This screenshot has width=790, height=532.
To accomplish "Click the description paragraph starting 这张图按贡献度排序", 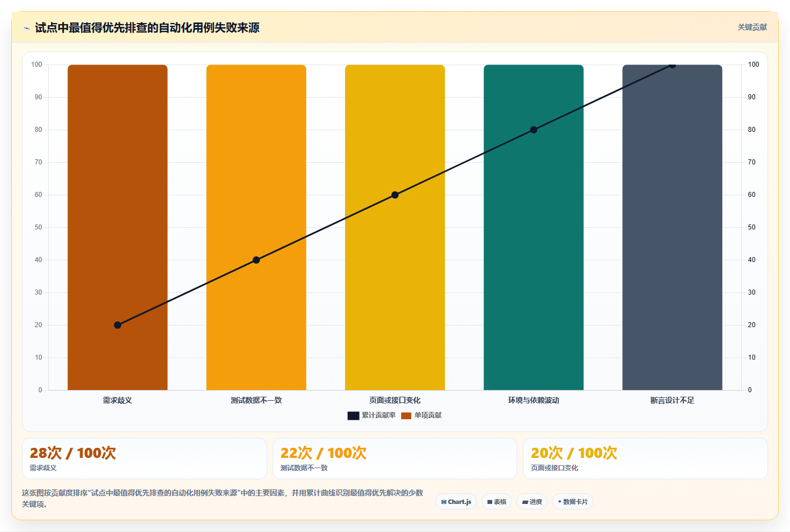I will [x=223, y=498].
